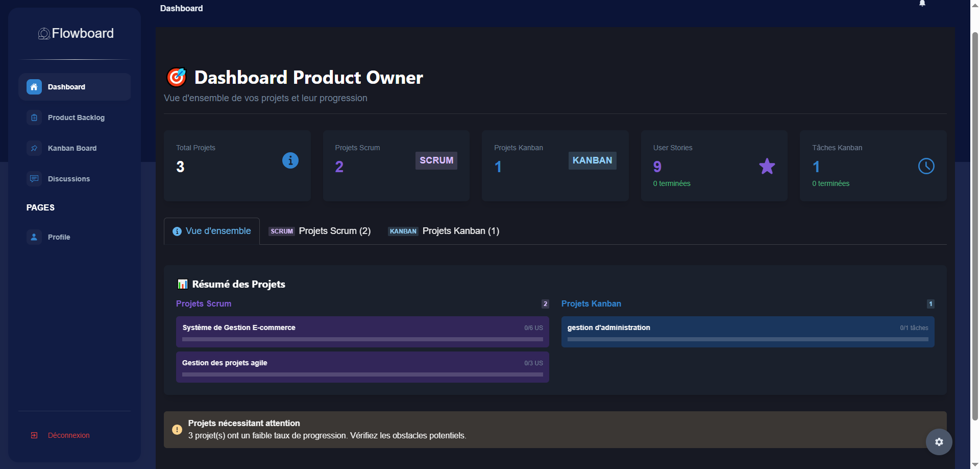Open the gestion d'administration Kanban project
The image size is (980, 469).
click(x=748, y=332)
